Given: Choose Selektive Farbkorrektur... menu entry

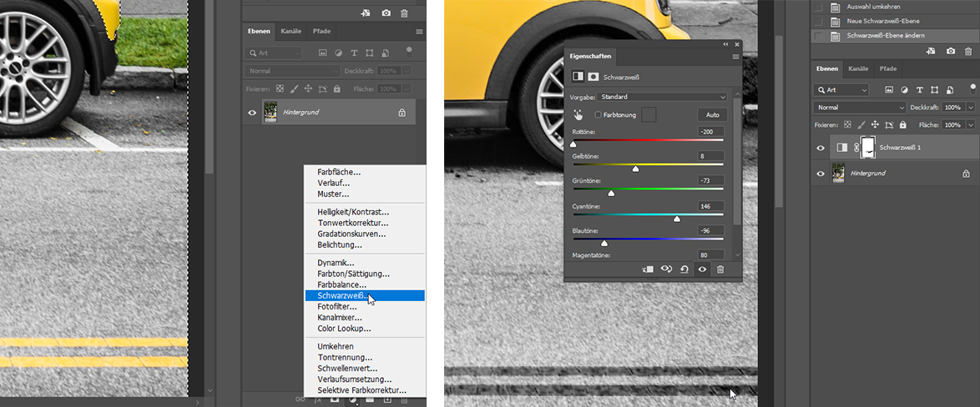Looking at the screenshot, I should pyautogui.click(x=362, y=390).
